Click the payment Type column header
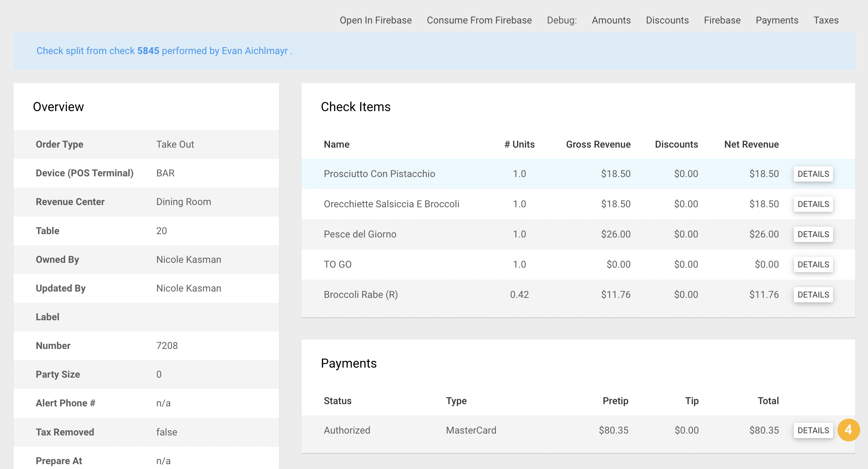868x469 pixels. pos(456,401)
